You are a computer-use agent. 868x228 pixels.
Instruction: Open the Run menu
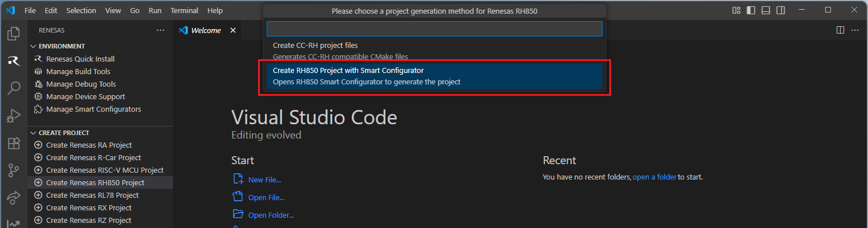click(x=155, y=10)
